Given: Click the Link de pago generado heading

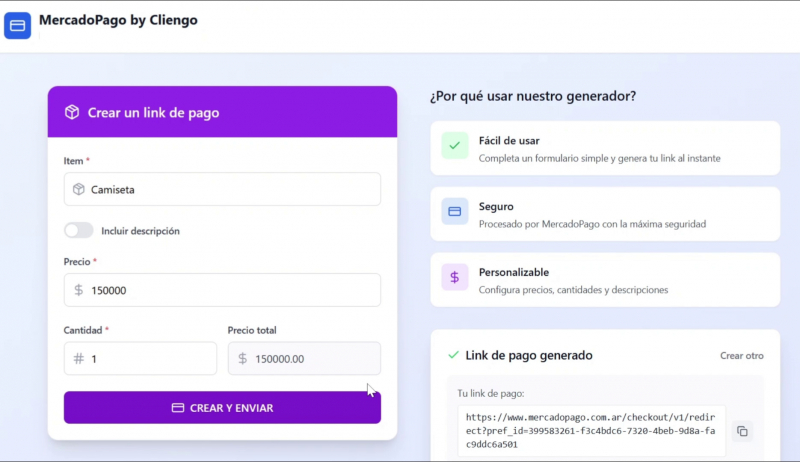Looking at the screenshot, I should [x=529, y=355].
